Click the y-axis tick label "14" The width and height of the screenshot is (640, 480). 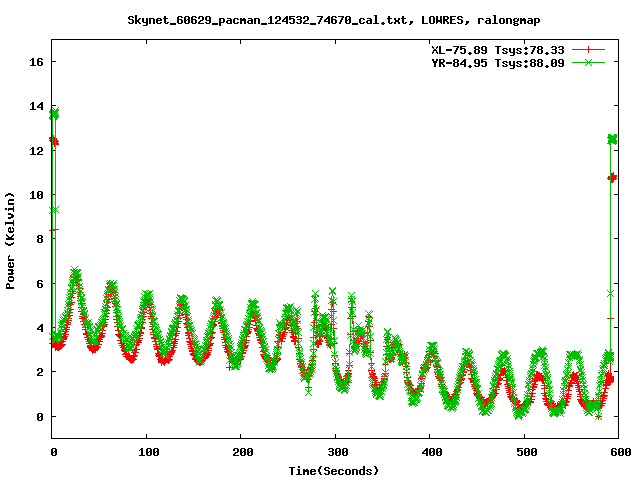[x=36, y=107]
